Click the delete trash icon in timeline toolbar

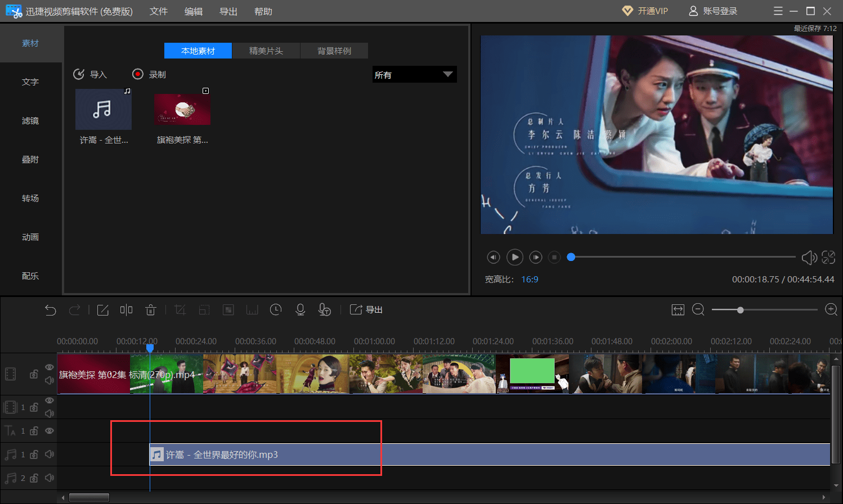click(x=150, y=310)
